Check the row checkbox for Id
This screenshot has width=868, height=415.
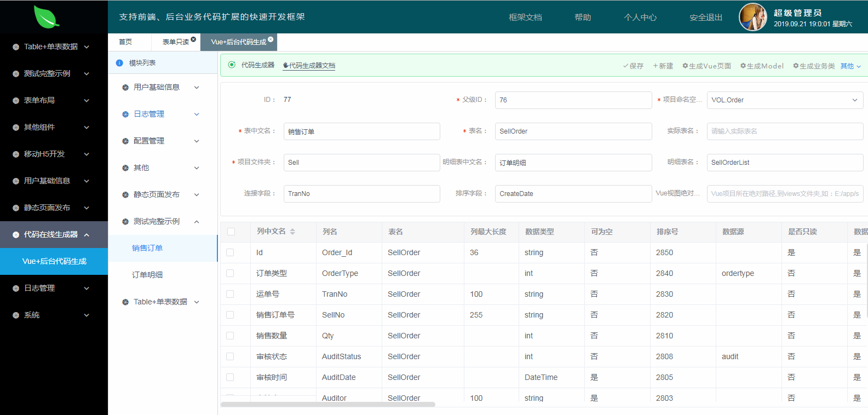coord(230,252)
